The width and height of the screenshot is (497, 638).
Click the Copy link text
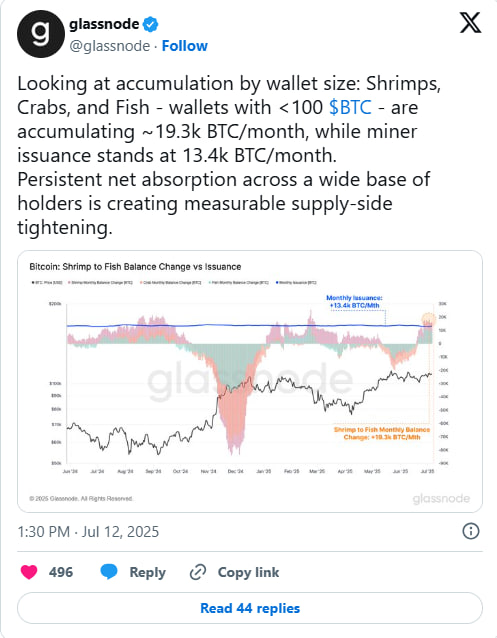tap(248, 572)
